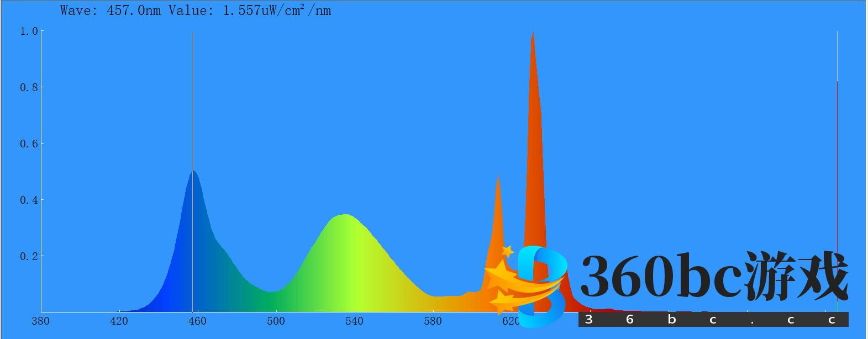This screenshot has height=339, width=868.
Task: Click the orange cursor line at 457nm
Action: point(192,110)
